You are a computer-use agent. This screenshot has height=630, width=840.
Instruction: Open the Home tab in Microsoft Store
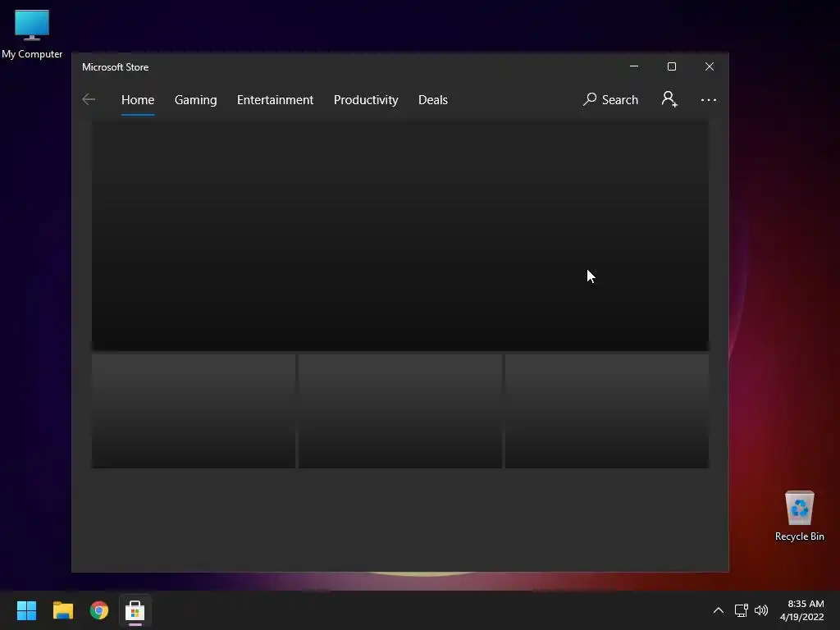138,99
